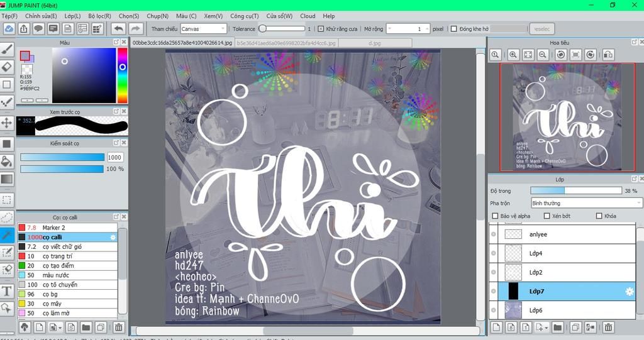The height and width of the screenshot is (340, 644).
Task: Click the cloud save icon in top toolbar
Action: [9, 29]
